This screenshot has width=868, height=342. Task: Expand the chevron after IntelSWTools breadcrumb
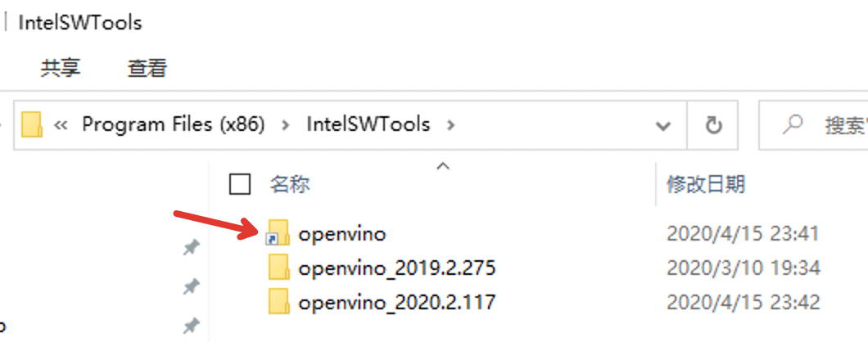coord(450,125)
